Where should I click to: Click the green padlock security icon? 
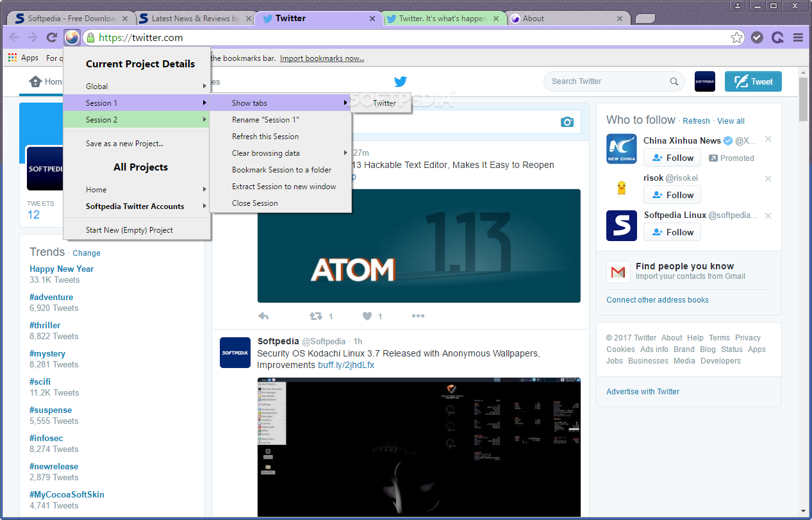point(90,38)
